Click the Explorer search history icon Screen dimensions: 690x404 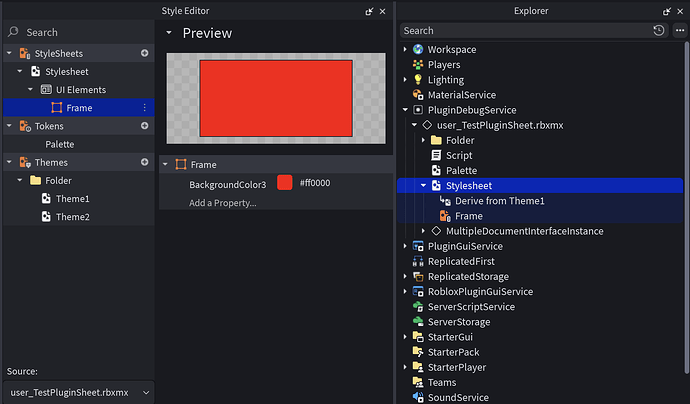(658, 31)
